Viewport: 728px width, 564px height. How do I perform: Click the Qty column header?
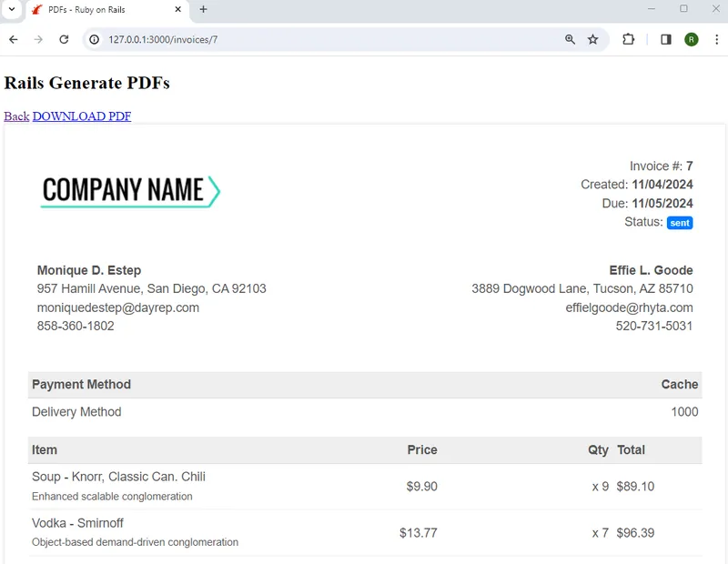point(599,449)
